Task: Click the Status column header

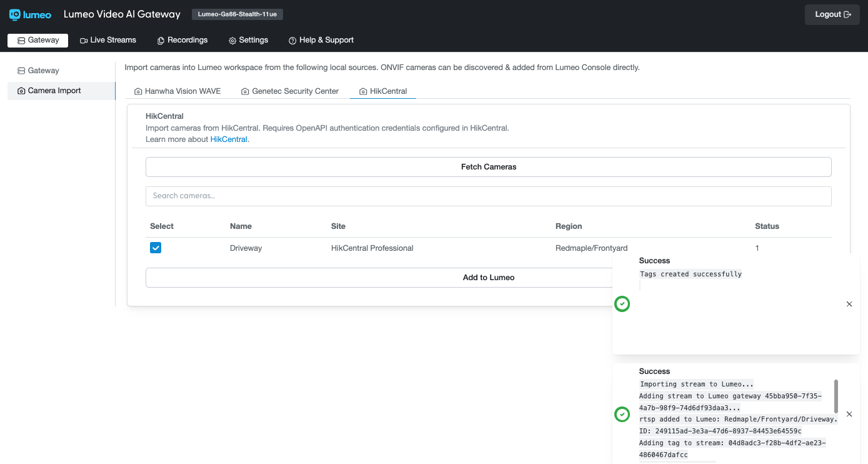Action: pyautogui.click(x=767, y=226)
